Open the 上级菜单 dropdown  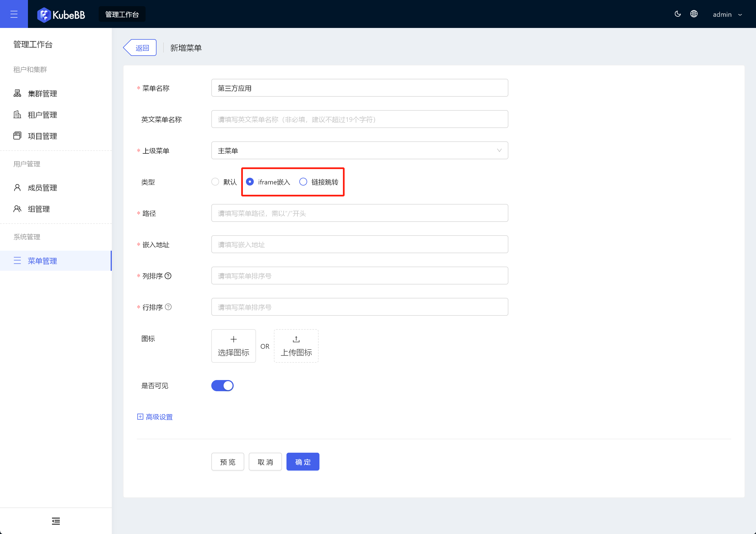(360, 150)
